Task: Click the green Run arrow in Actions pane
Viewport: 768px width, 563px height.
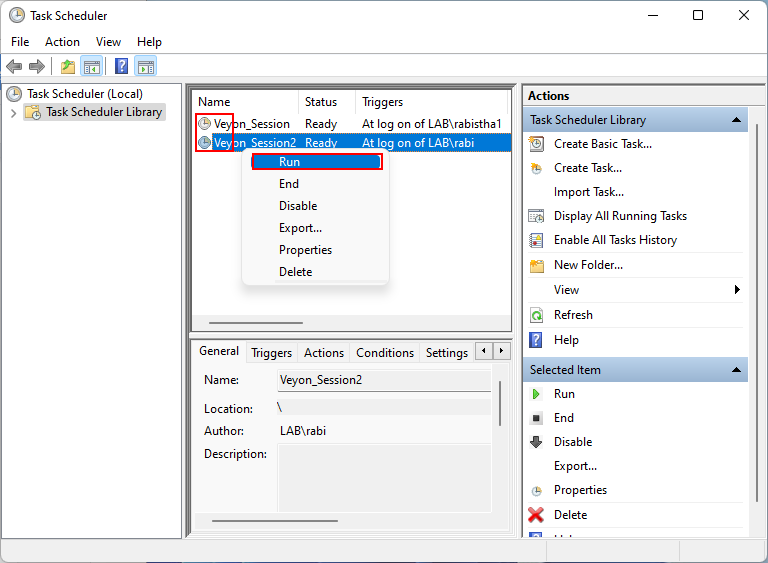Action: click(536, 394)
